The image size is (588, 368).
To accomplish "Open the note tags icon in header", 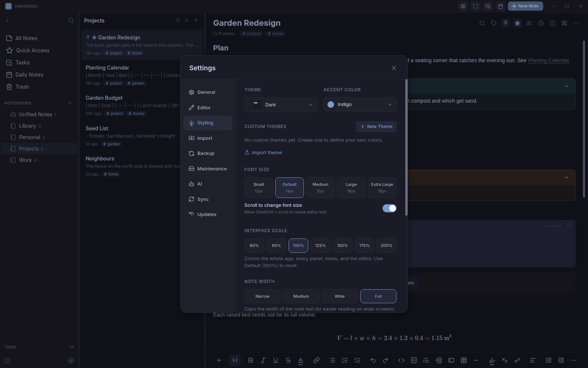I will [x=494, y=23].
